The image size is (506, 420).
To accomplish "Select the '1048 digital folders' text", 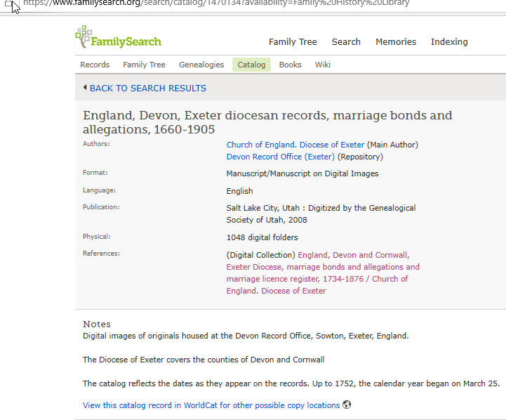I will 262,237.
